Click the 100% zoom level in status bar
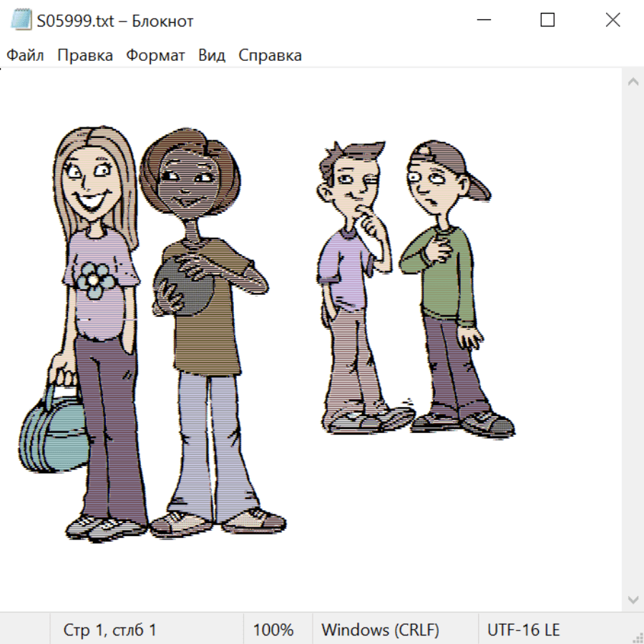Screen dimensions: 644x644 click(273, 630)
